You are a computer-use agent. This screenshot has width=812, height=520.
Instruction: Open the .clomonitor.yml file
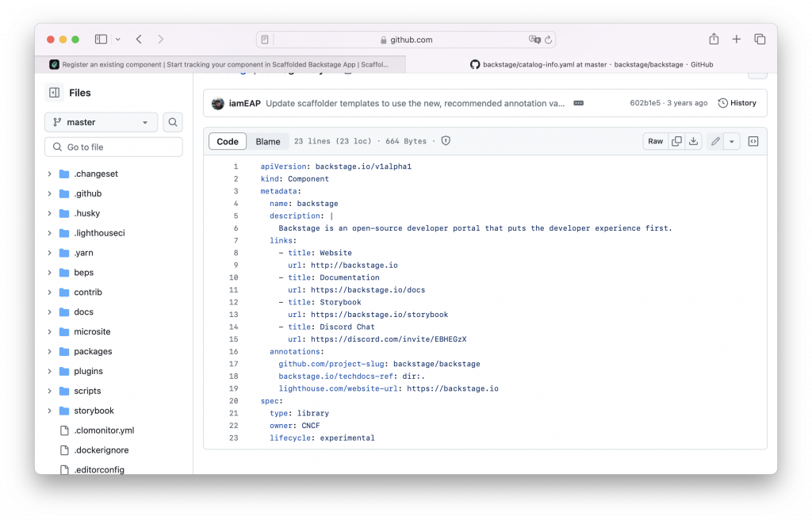pyautogui.click(x=104, y=430)
